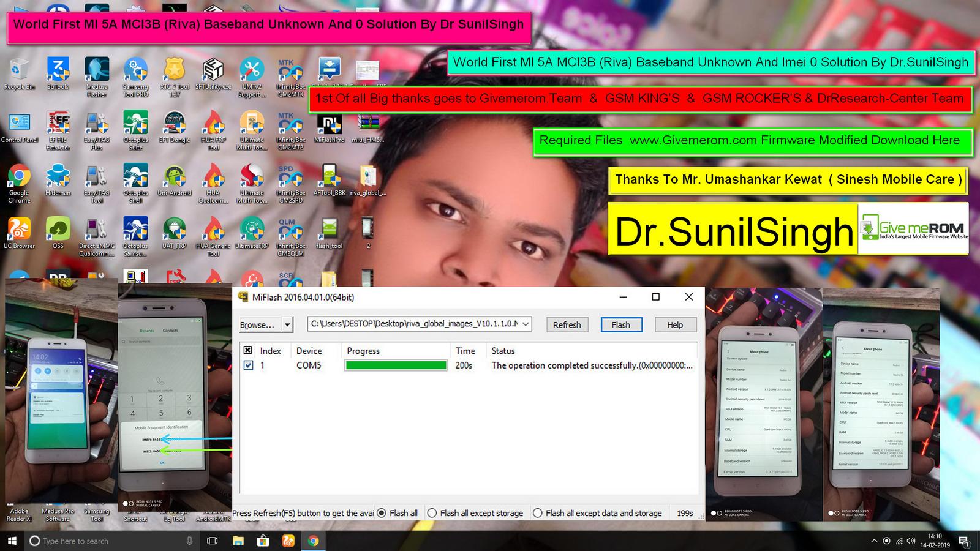Open riva_global folder icon

pos(368,181)
